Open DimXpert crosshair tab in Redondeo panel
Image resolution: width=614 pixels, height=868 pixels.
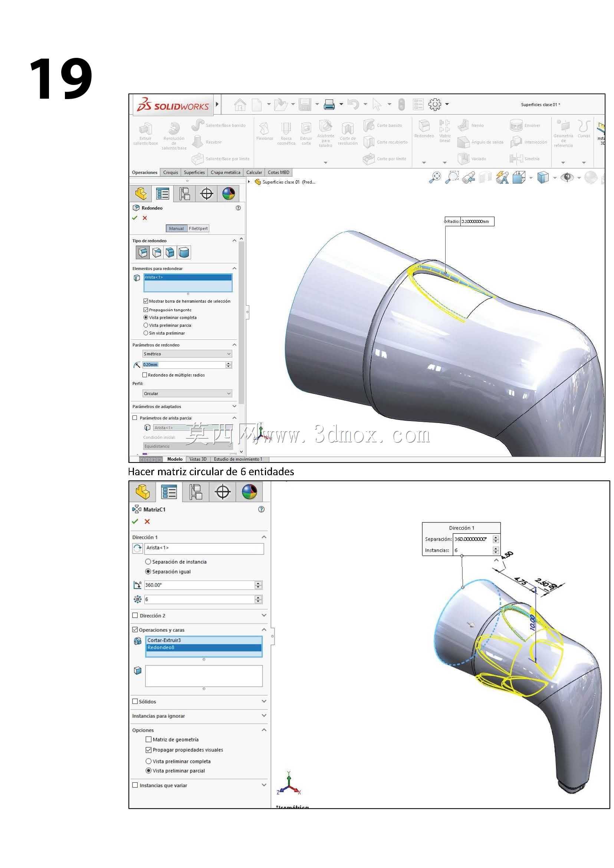point(206,194)
